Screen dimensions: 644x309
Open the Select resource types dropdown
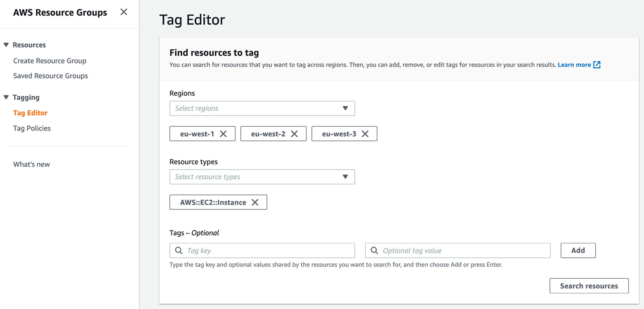(262, 177)
